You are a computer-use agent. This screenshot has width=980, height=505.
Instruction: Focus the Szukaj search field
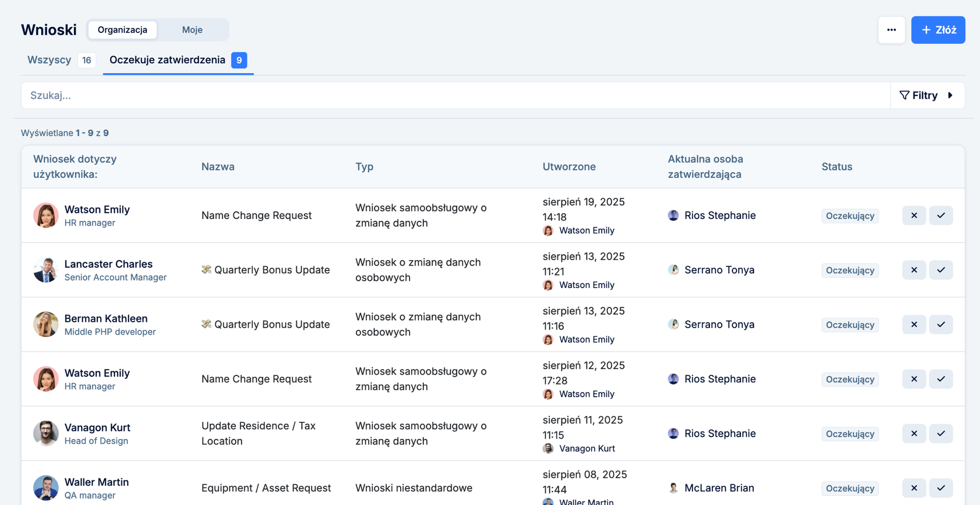click(x=456, y=95)
